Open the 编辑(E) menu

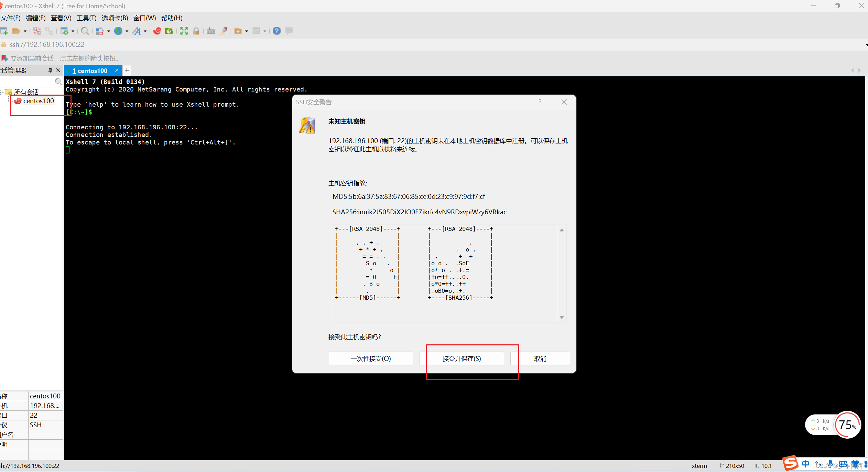point(35,18)
